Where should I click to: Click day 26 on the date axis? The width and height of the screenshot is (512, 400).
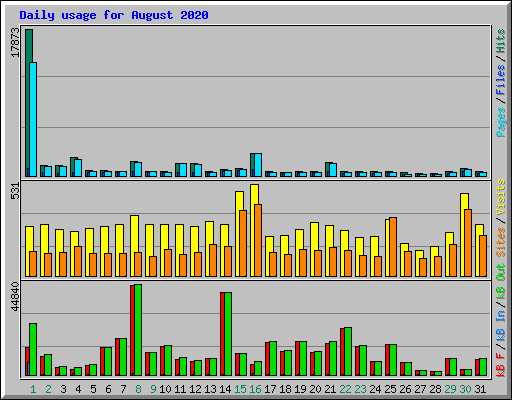pyautogui.click(x=405, y=389)
